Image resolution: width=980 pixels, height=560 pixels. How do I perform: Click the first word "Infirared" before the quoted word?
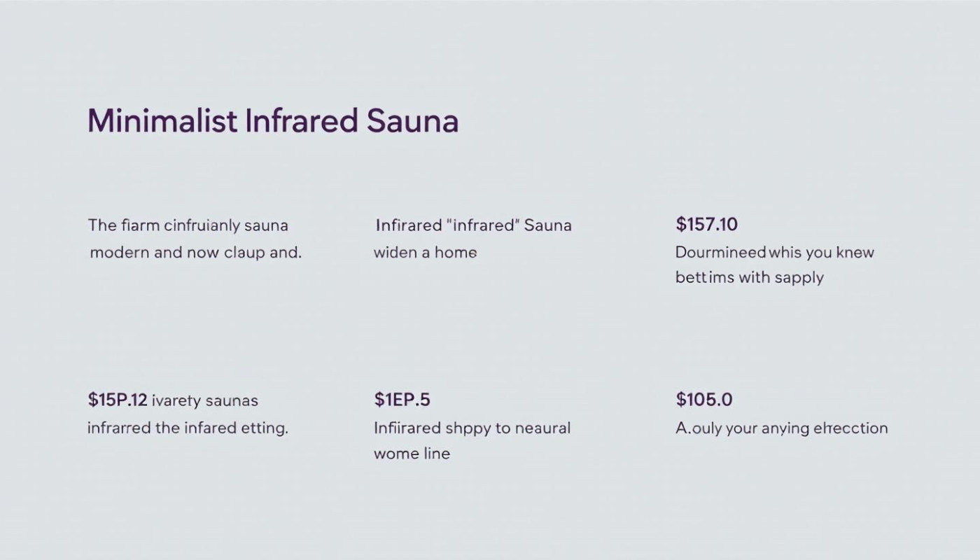(407, 225)
